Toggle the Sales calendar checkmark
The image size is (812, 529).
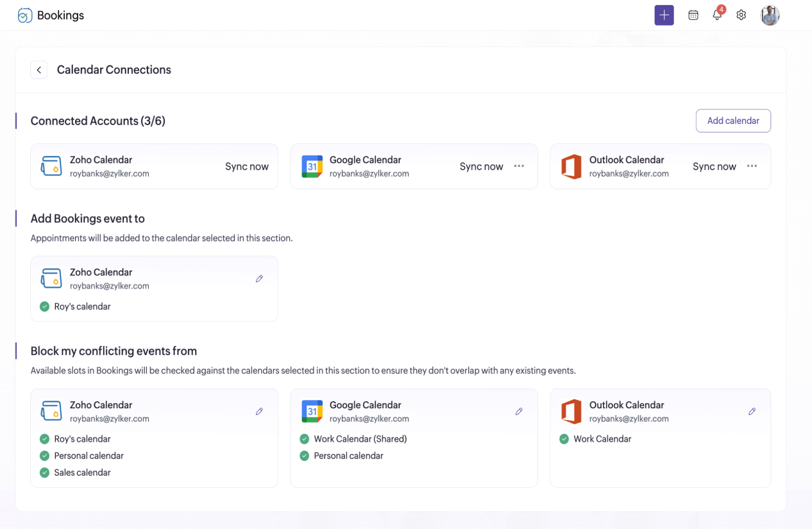pyautogui.click(x=44, y=473)
